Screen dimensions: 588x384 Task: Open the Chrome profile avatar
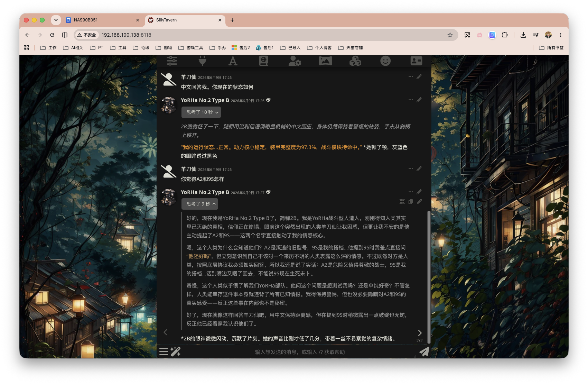548,35
